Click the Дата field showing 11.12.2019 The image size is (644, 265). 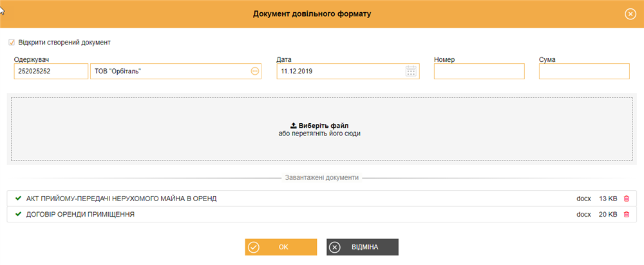click(x=348, y=71)
